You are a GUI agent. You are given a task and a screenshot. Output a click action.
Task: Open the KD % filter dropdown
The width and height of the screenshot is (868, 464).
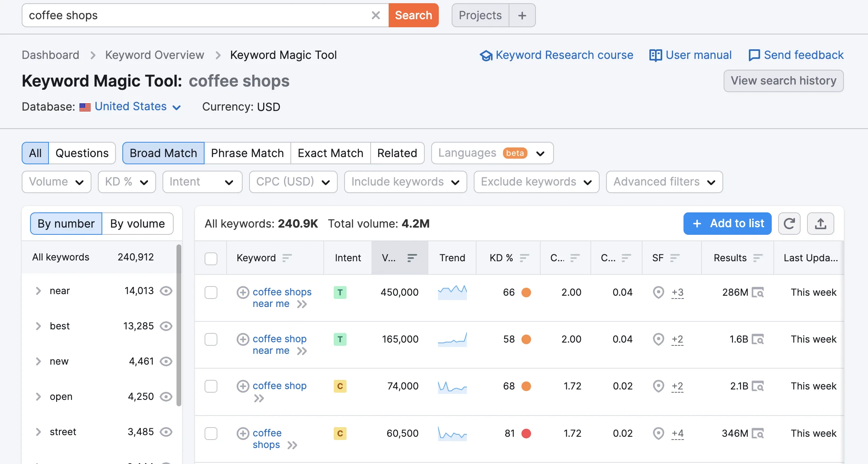click(x=127, y=182)
